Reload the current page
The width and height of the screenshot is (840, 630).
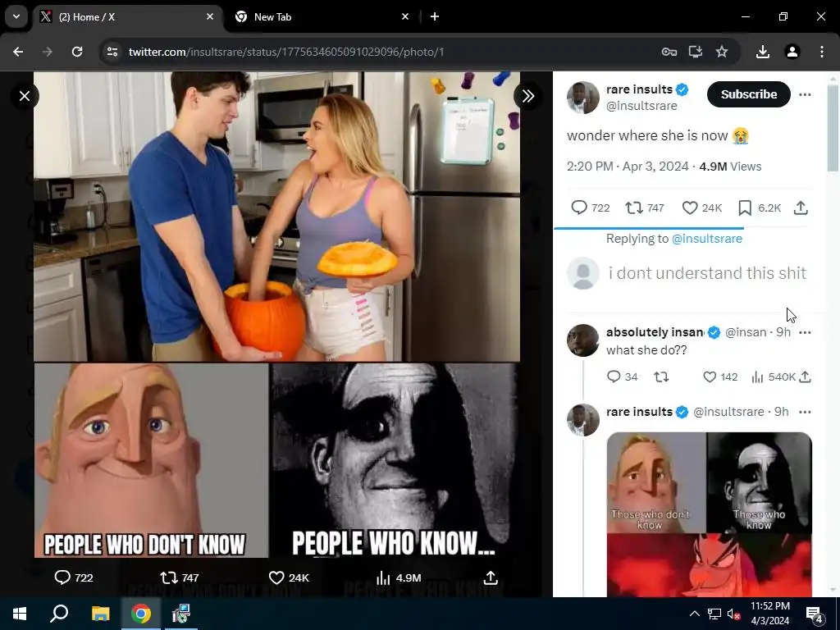click(77, 52)
